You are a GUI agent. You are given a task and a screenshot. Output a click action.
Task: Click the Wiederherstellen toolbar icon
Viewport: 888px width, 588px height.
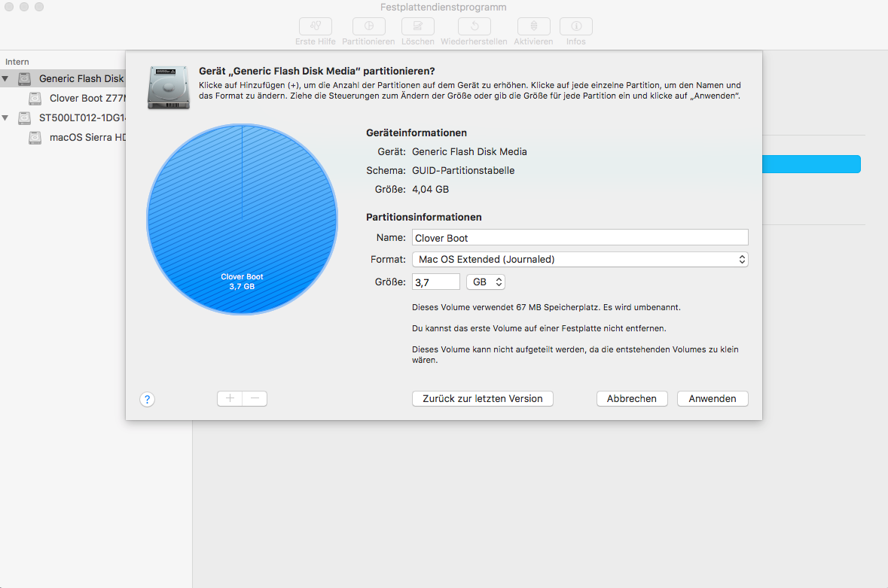(475, 26)
